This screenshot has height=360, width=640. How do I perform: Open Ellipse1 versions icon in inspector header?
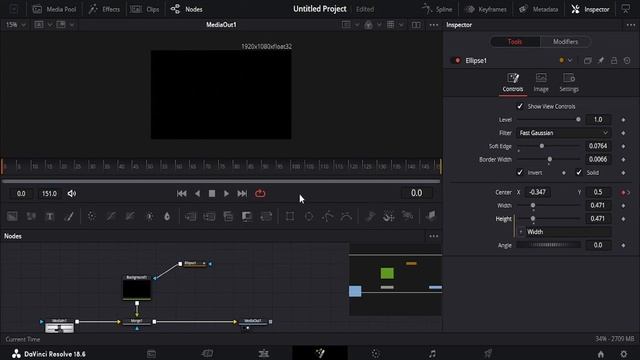(x=588, y=60)
